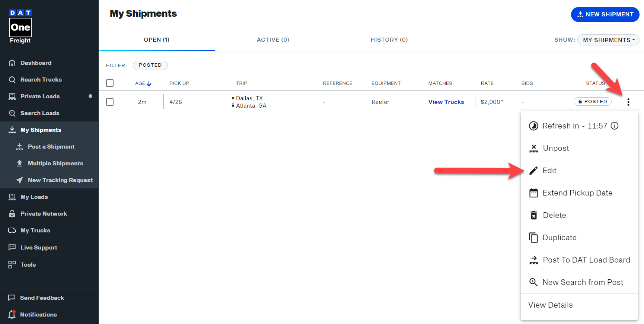Switch to the HISTORY (0) tab

tap(389, 40)
